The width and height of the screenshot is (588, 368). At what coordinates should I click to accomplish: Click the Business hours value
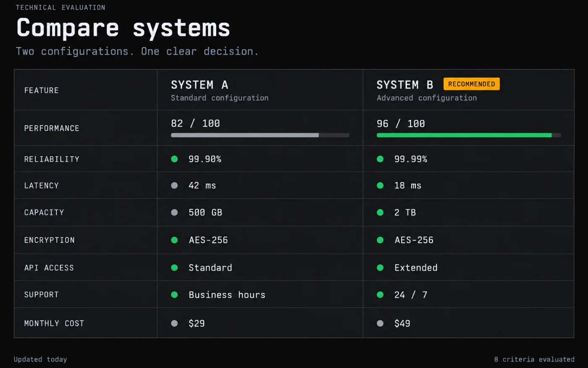point(227,295)
